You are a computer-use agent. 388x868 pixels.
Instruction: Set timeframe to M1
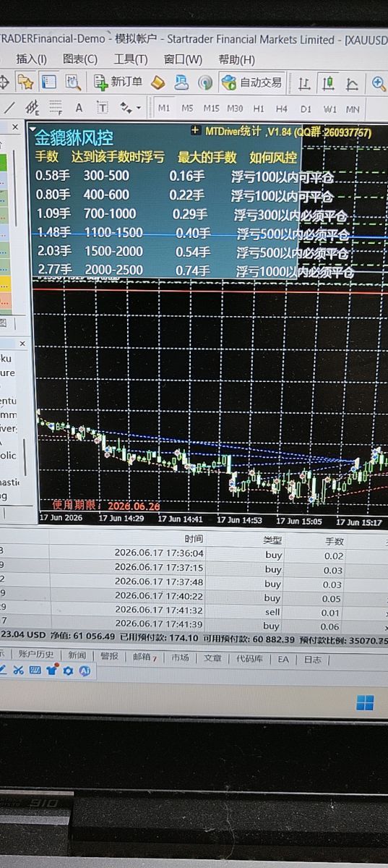164,109
